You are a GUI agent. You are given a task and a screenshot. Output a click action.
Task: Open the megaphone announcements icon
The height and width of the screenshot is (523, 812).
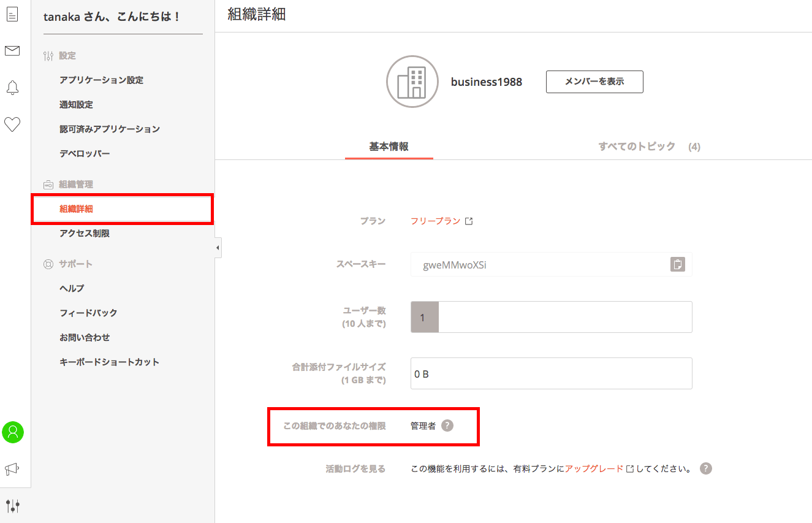(x=12, y=469)
